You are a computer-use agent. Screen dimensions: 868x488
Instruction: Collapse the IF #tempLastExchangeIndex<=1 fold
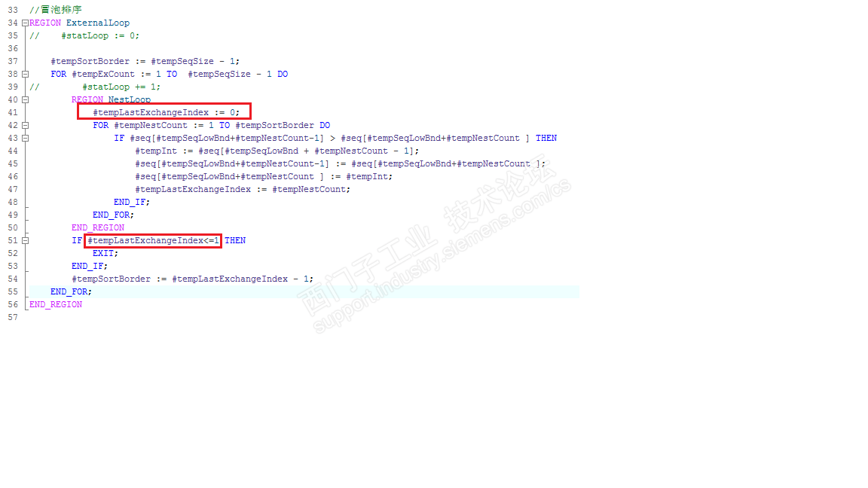[x=25, y=241]
